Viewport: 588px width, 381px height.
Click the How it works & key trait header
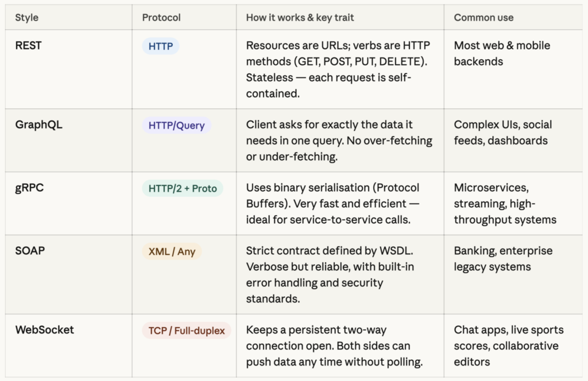pyautogui.click(x=299, y=17)
